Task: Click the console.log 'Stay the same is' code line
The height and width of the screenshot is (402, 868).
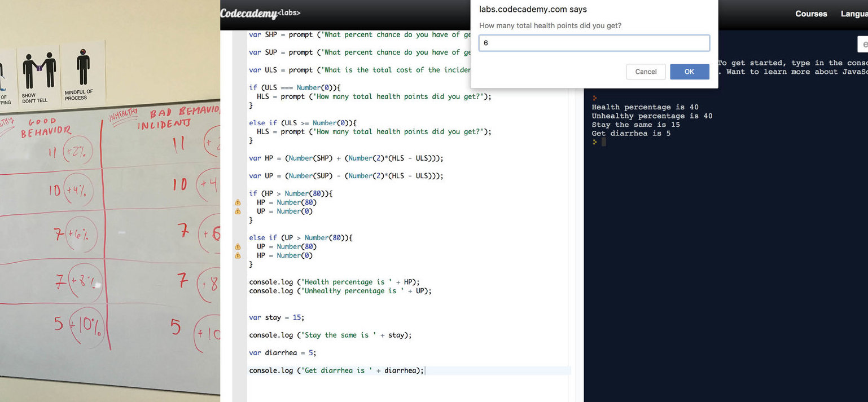Action: (331, 335)
